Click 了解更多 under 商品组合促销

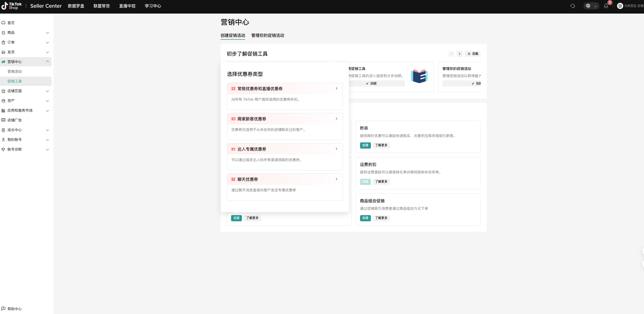[x=381, y=218]
